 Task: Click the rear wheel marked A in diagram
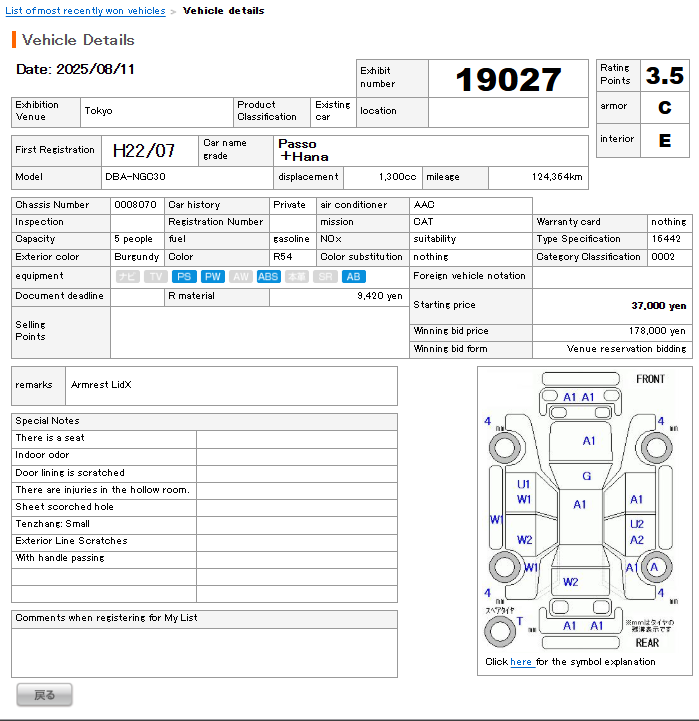click(655, 566)
